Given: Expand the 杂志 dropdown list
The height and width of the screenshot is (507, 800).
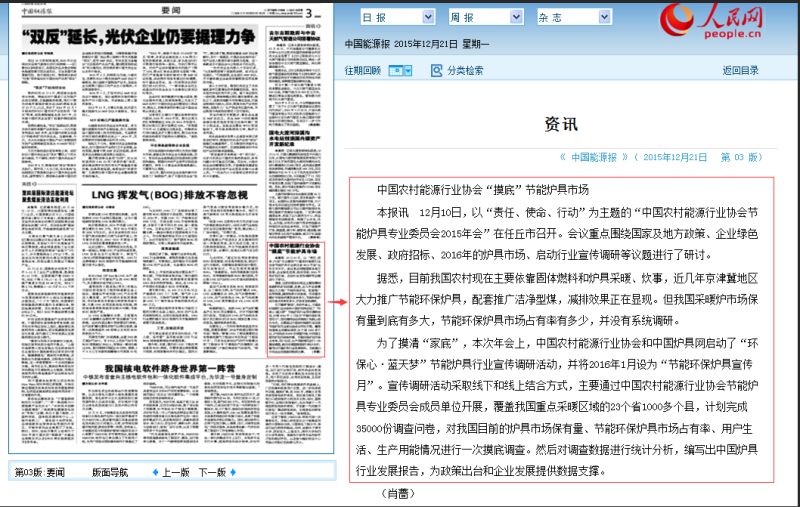Looking at the screenshot, I should coord(601,18).
